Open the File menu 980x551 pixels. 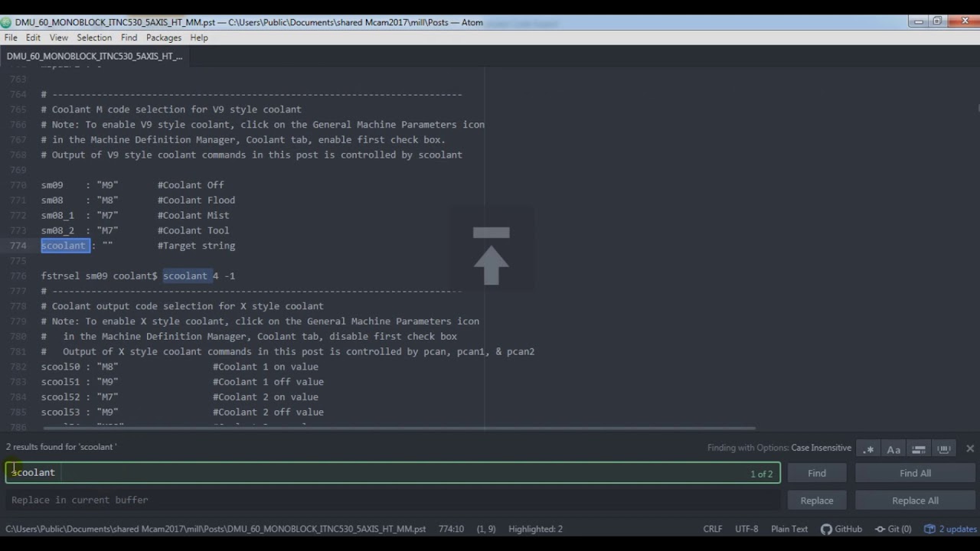11,37
